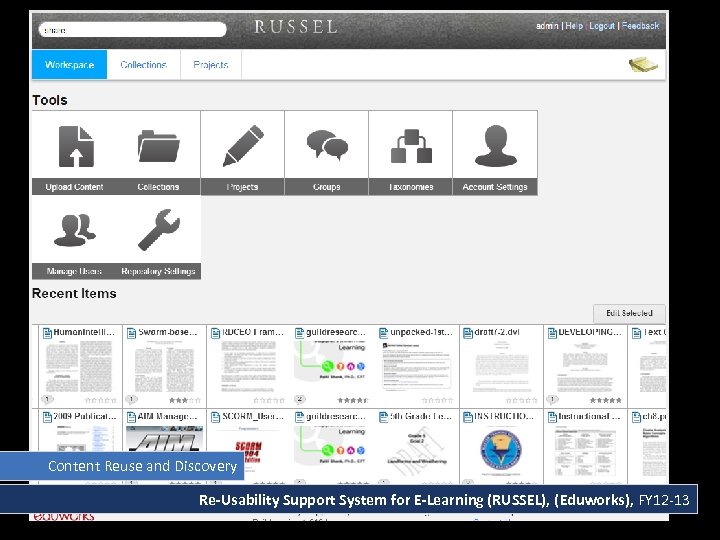Open the Manage Users tool tile

coord(74,237)
